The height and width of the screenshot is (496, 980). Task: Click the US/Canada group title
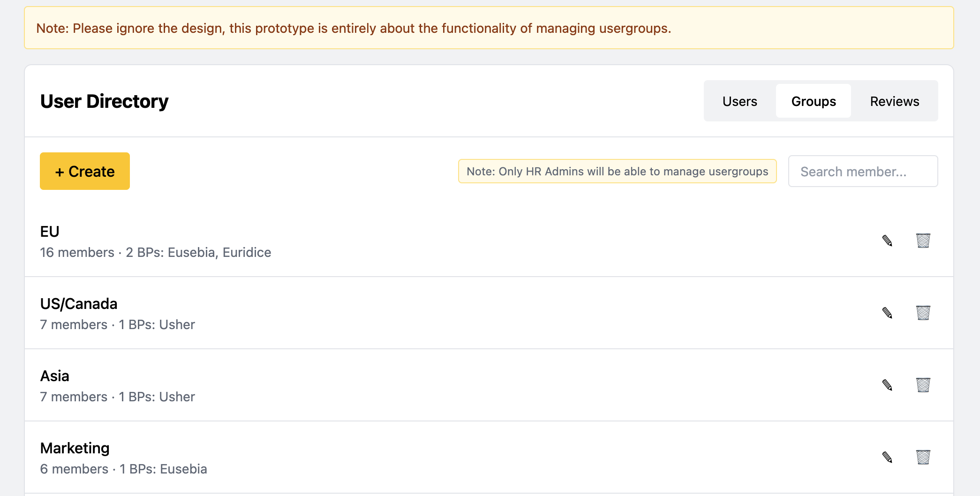click(79, 304)
